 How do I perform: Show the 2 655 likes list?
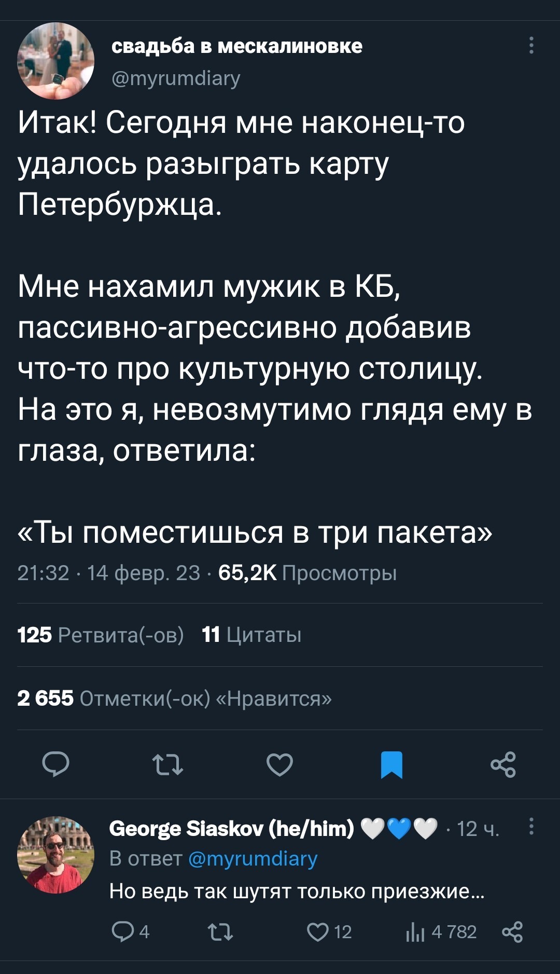tap(174, 698)
